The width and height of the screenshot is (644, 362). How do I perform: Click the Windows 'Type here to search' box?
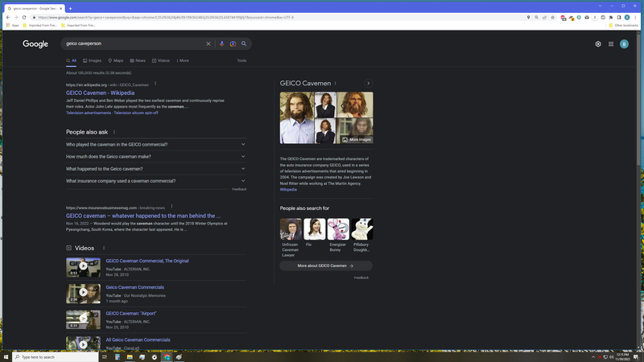coord(56,357)
